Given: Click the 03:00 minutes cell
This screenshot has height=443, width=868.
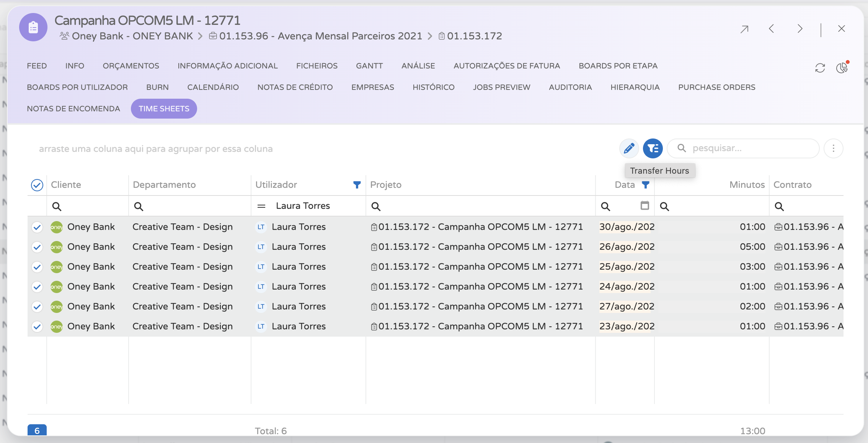Looking at the screenshot, I should (712, 267).
